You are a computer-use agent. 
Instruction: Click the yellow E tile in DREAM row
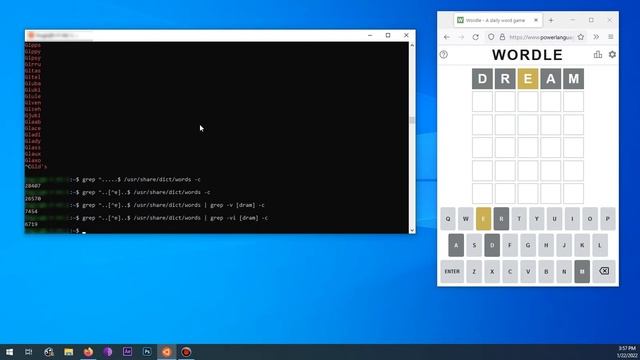tap(528, 79)
